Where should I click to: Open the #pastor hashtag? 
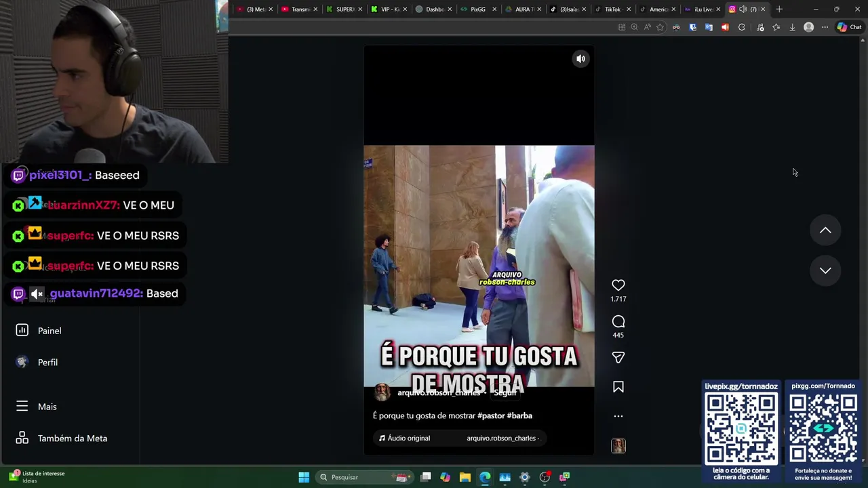491,415
